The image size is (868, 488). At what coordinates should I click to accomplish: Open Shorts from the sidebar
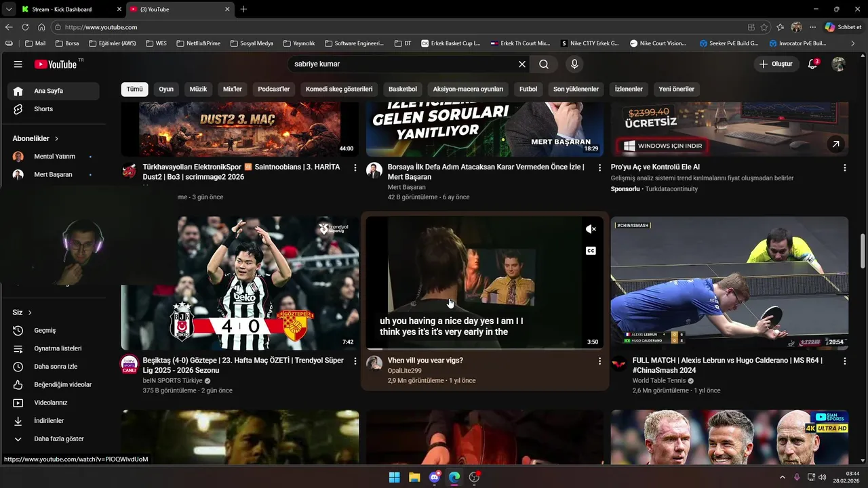point(54,109)
